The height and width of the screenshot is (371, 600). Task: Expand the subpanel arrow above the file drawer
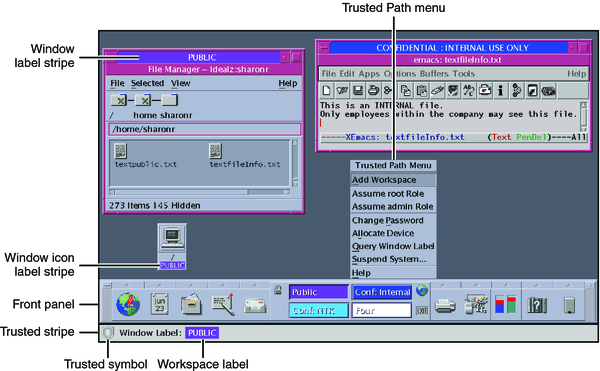pyautogui.click(x=191, y=285)
